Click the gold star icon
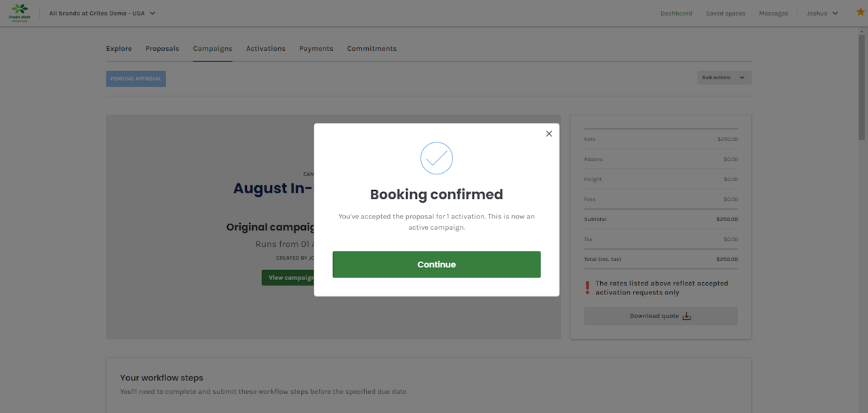868x413 pixels. click(x=861, y=12)
